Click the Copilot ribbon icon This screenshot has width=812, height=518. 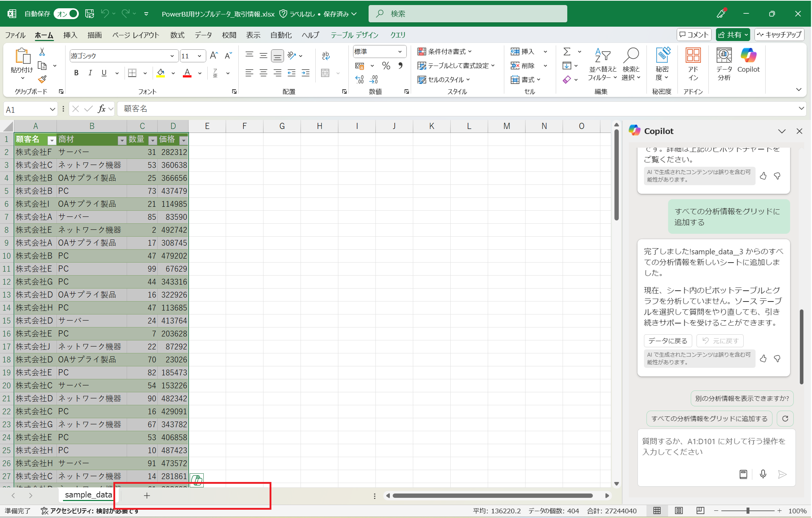click(748, 61)
